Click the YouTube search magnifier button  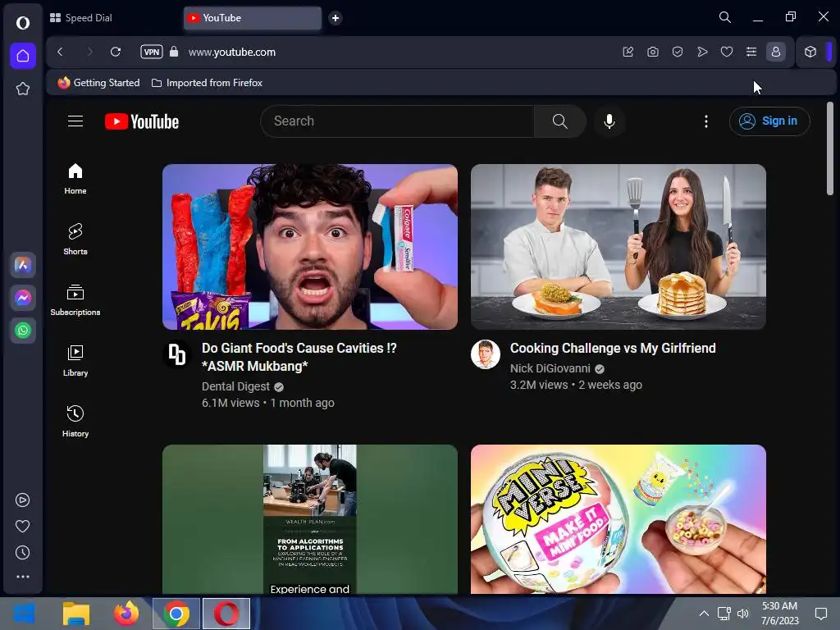(x=559, y=121)
